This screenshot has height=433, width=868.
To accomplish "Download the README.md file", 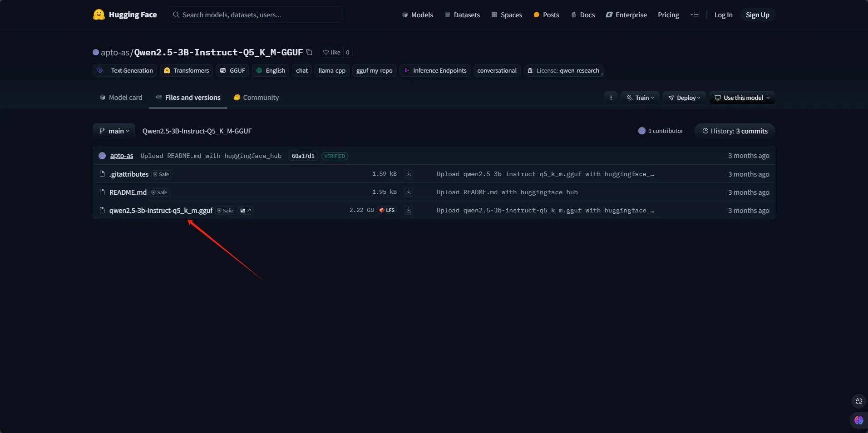I will 409,192.
